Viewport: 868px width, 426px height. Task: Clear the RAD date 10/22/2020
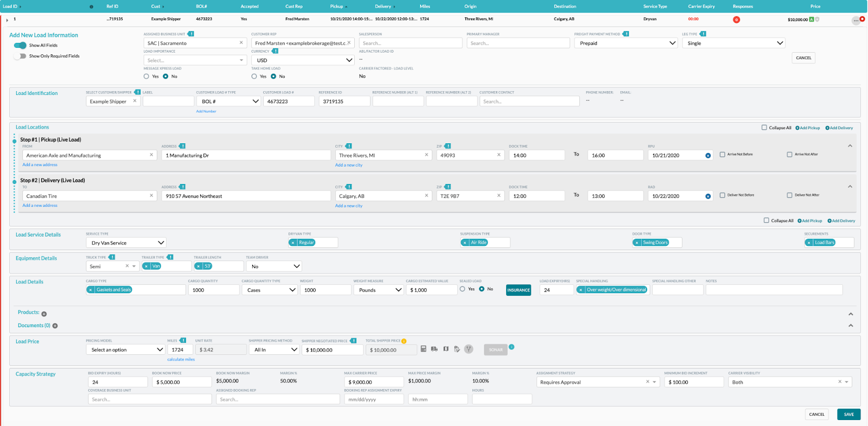(708, 196)
